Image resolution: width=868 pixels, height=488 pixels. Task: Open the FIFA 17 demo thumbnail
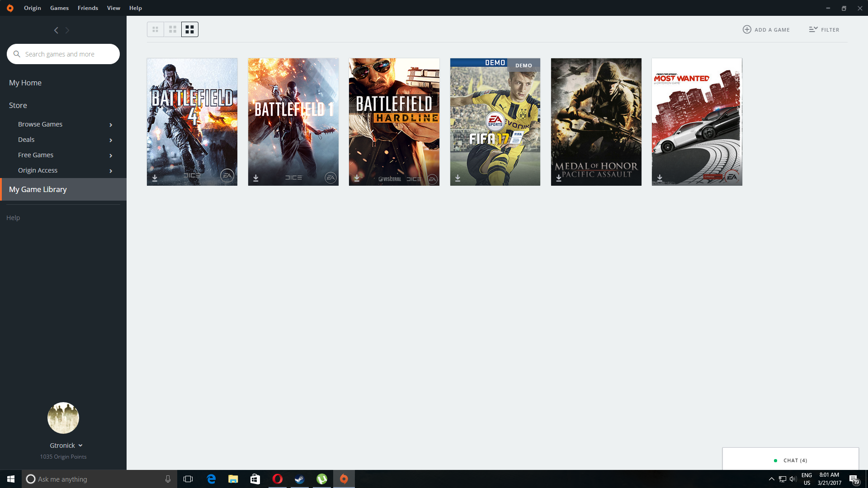pos(495,122)
